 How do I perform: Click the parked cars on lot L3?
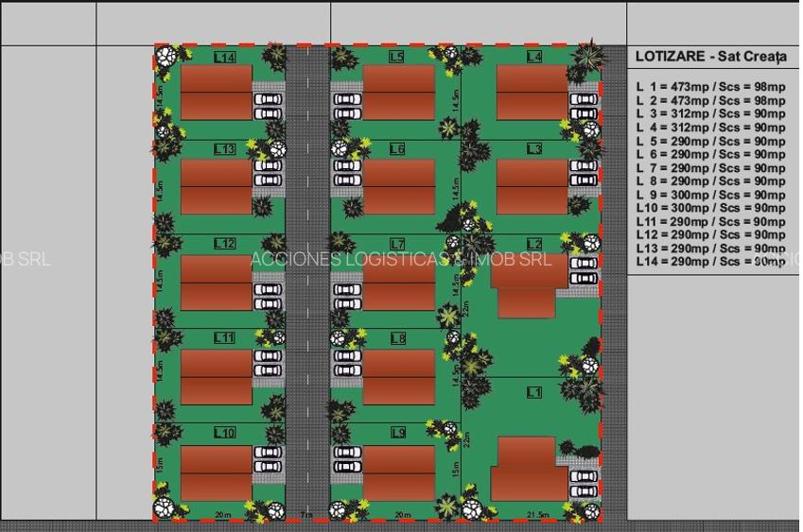583,173
